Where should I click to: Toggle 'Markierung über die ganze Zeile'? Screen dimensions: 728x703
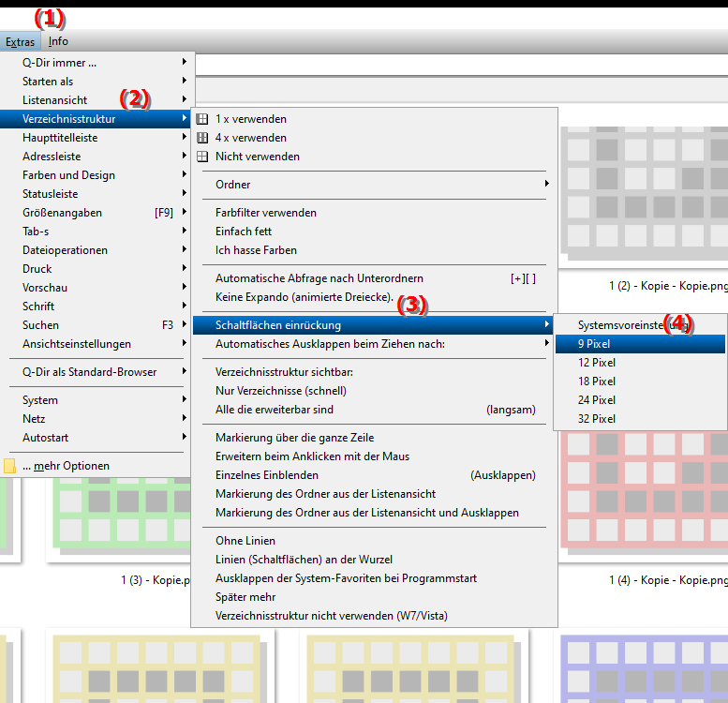(x=374, y=438)
